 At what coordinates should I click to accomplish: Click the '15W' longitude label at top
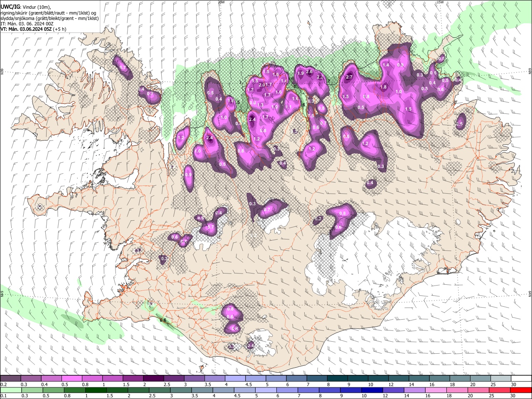[x=440, y=2]
